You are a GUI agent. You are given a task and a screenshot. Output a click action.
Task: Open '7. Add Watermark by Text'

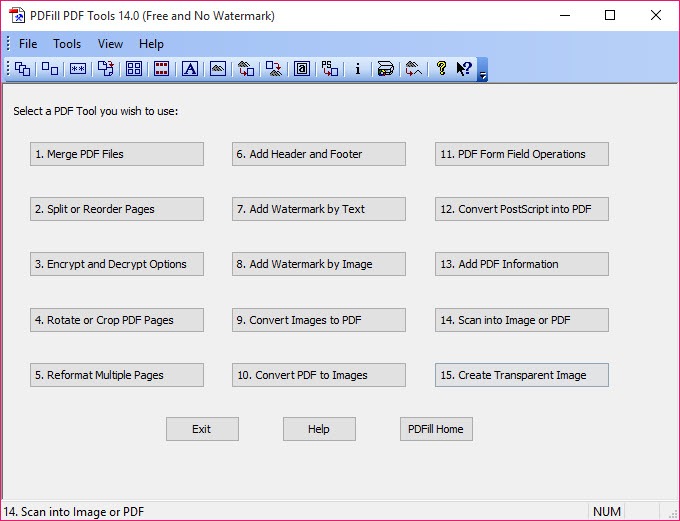coord(319,209)
